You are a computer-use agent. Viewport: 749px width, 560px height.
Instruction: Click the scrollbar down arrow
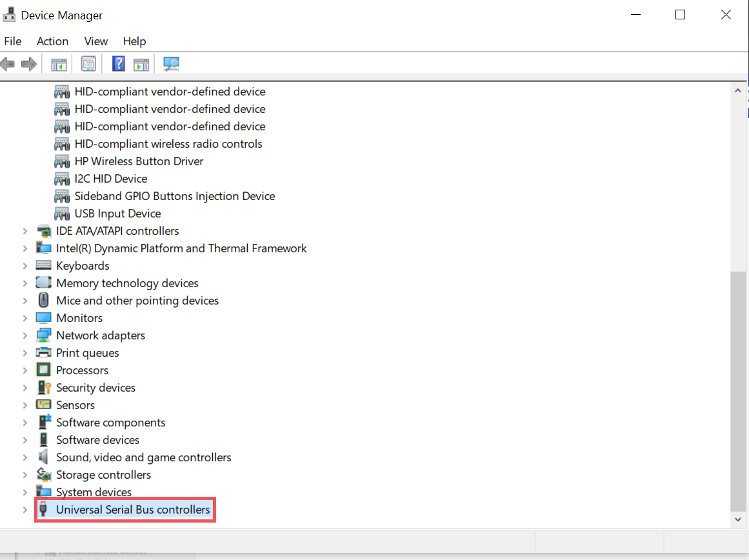click(x=738, y=519)
